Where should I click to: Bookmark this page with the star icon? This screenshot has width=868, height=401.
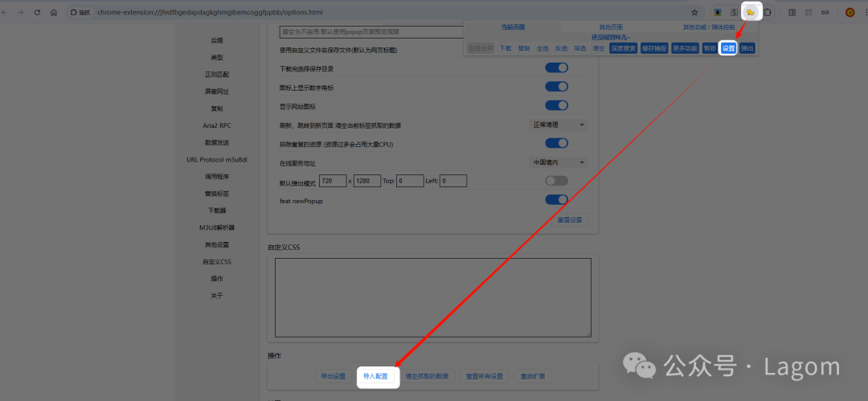694,12
